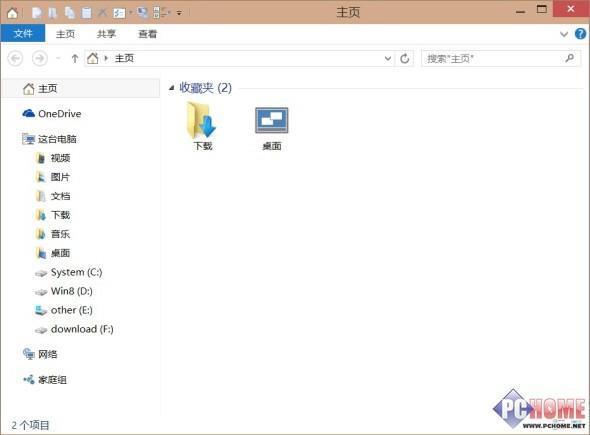
Task: Click the 桌面 label under the desktop icon
Action: pyautogui.click(x=272, y=146)
